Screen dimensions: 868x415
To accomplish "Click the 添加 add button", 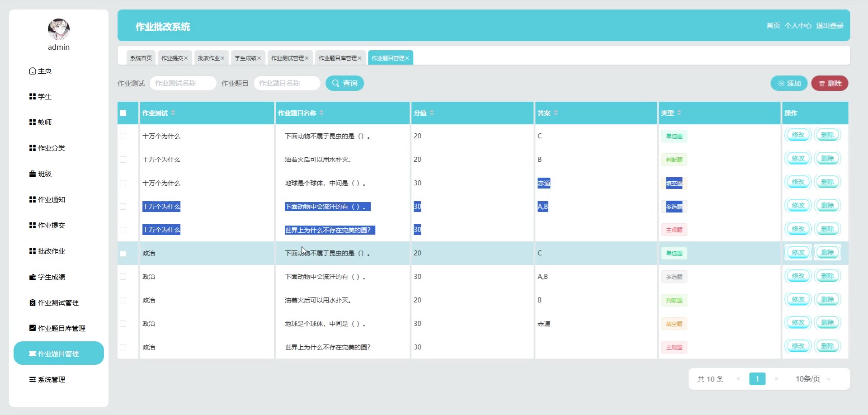I will click(789, 83).
